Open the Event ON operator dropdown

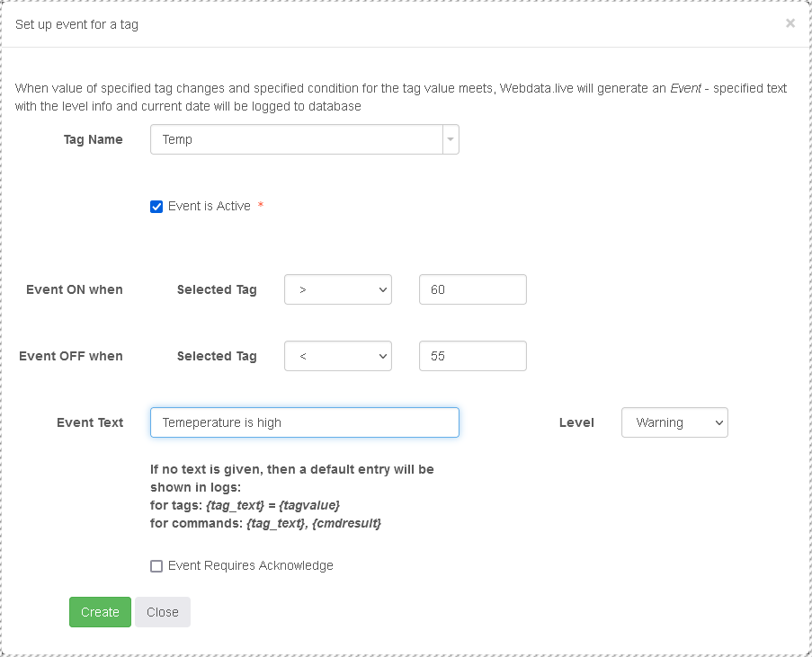point(337,289)
